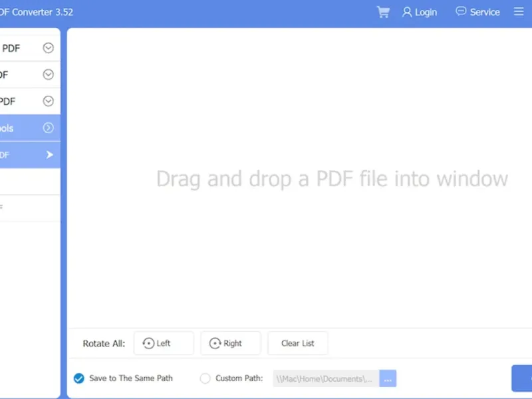Expand the first PDF sidebar section
The image size is (532, 399).
(x=48, y=48)
